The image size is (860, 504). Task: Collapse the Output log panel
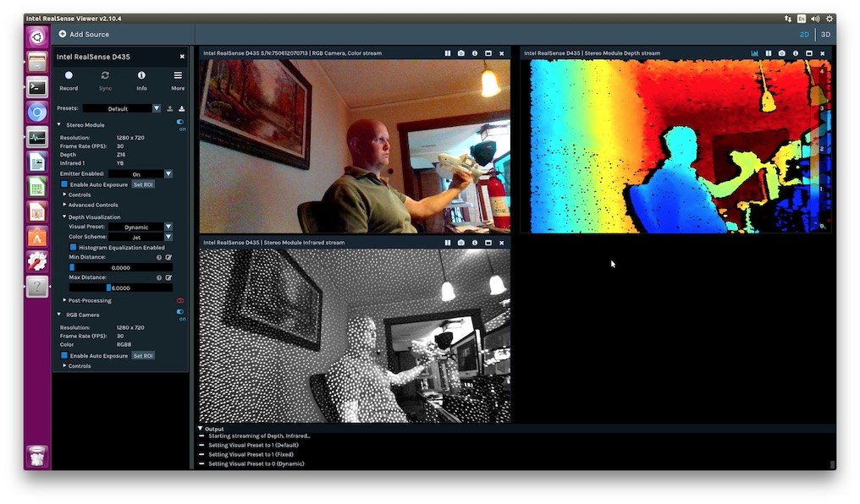click(x=201, y=429)
